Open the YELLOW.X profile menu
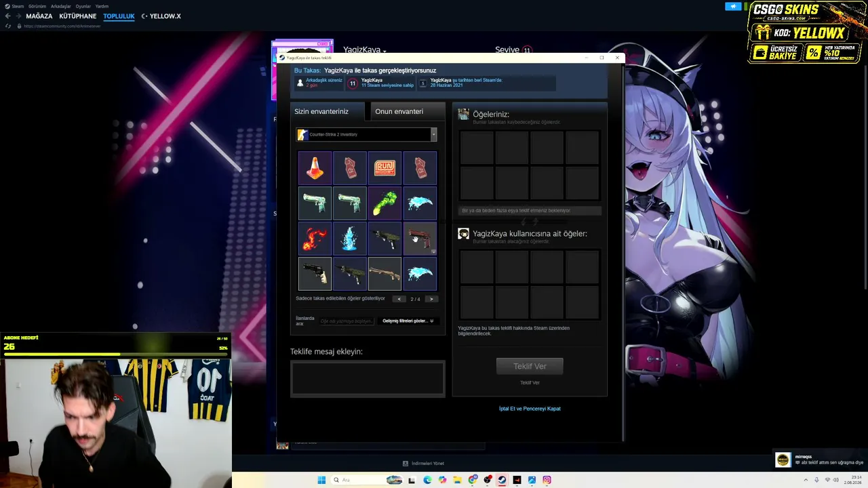868x488 pixels. click(165, 16)
